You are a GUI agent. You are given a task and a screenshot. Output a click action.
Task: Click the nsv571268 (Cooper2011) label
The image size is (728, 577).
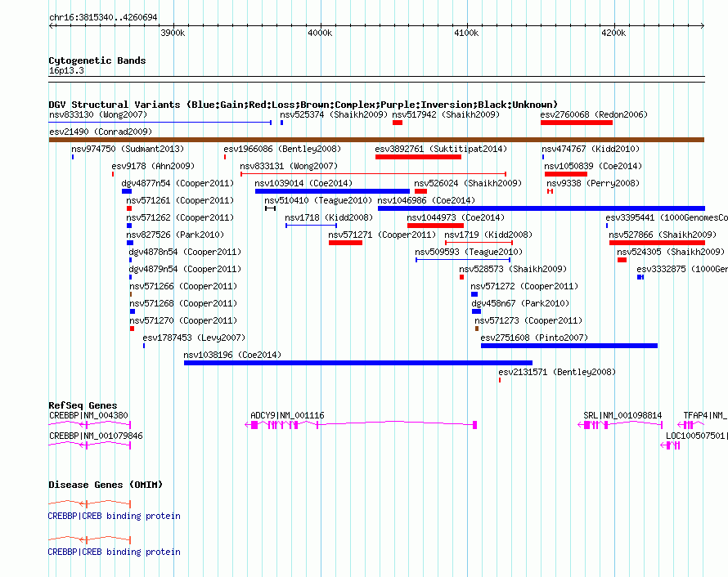click(183, 303)
